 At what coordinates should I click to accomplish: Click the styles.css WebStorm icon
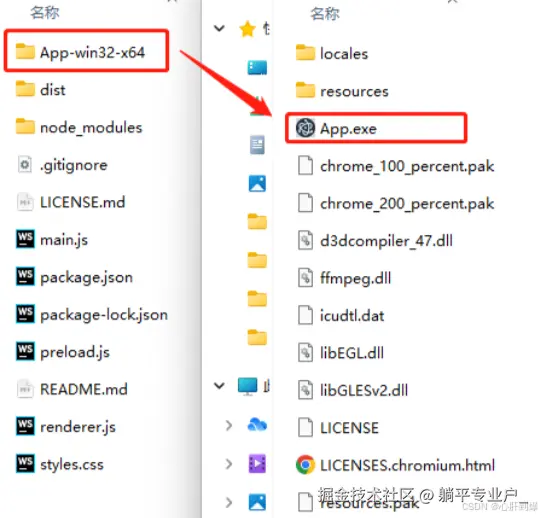(25, 463)
